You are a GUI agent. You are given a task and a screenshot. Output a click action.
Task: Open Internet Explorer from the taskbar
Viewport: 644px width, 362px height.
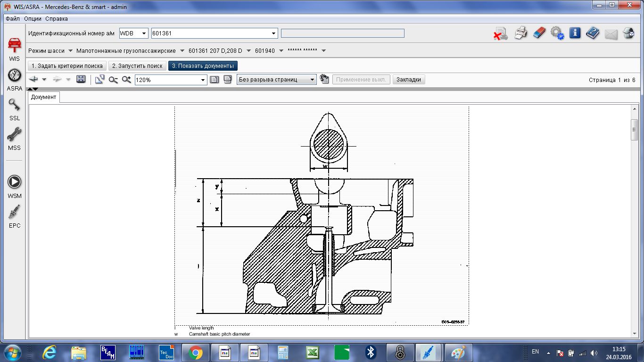pos(49,352)
